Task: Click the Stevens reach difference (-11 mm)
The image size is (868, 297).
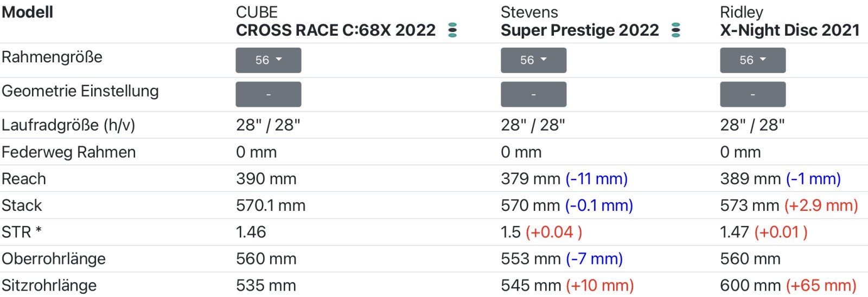Action: (x=596, y=179)
